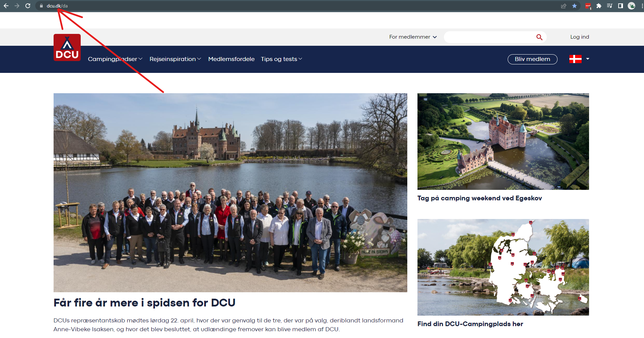Viewport: 644px width, 338px height.
Task: Click the red LastPass extension icon
Action: (x=588, y=6)
